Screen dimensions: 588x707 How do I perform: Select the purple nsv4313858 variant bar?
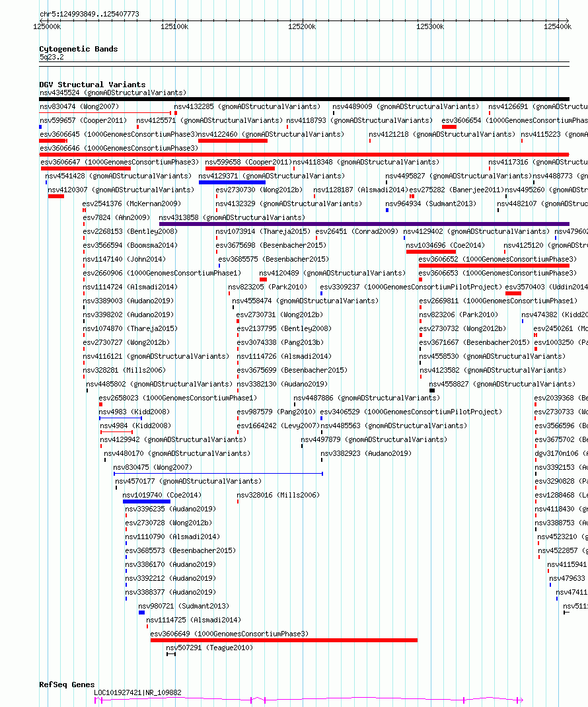[364, 224]
